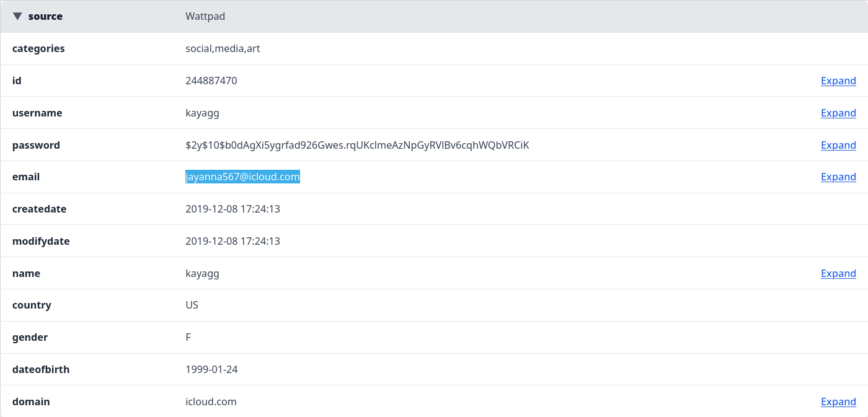Expand the name row
This screenshot has height=417, width=868.
click(x=838, y=273)
